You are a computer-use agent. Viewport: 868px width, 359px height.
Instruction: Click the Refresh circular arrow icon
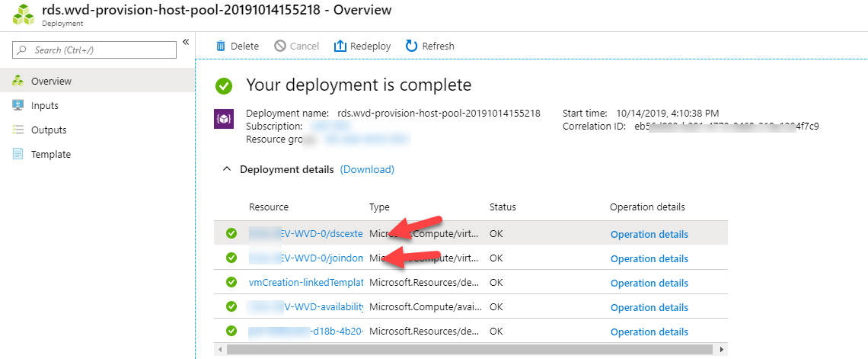tap(411, 46)
